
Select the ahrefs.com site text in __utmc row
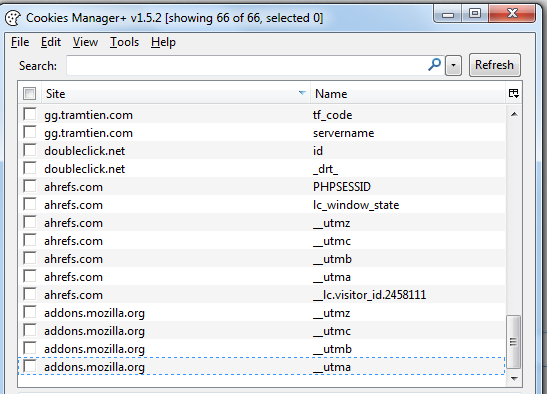[74, 241]
